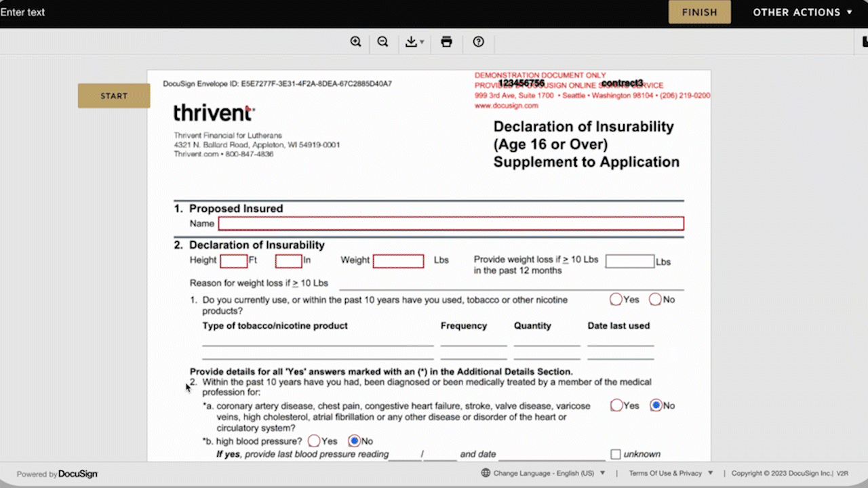Open the Change Language dropdown
Viewport: 868px width, 488px height.
546,473
